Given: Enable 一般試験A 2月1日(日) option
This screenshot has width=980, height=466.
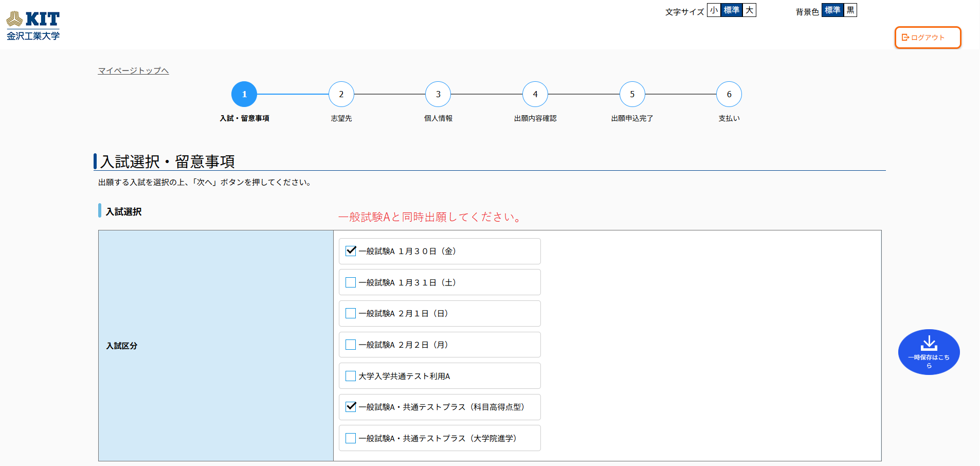Looking at the screenshot, I should 351,313.
